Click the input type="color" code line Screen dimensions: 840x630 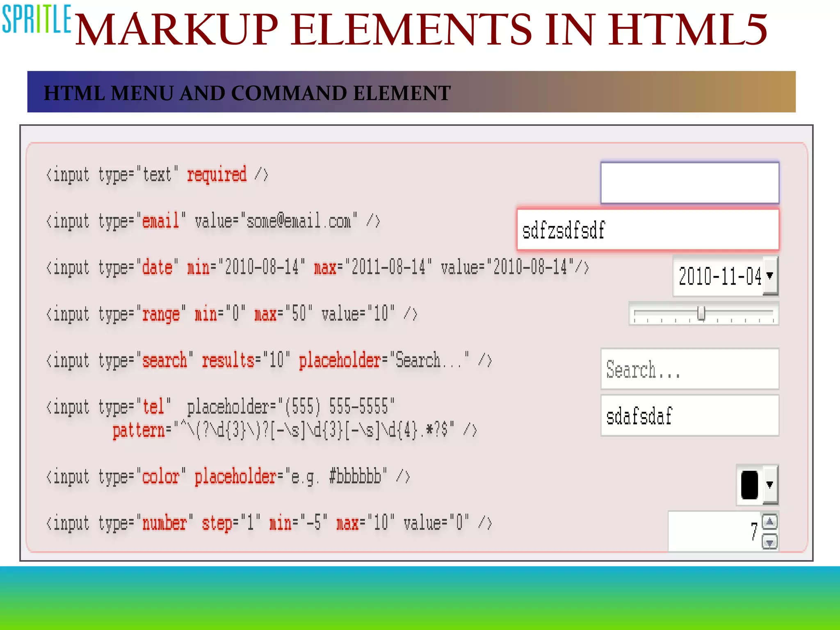pyautogui.click(x=228, y=477)
